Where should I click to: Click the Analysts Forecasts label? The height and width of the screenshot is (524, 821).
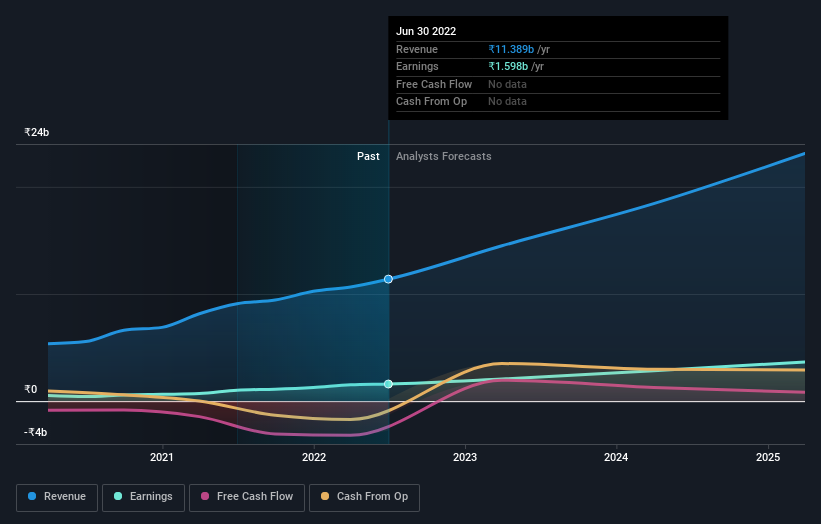tap(443, 156)
